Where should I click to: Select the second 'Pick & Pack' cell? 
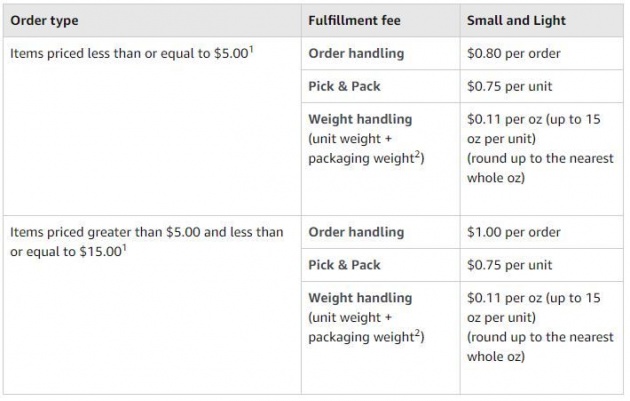point(380,265)
